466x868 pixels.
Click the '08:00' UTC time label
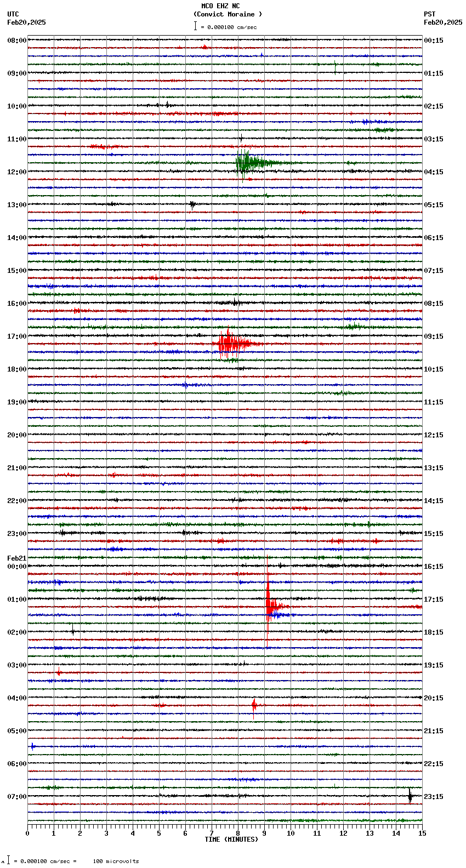(16, 41)
